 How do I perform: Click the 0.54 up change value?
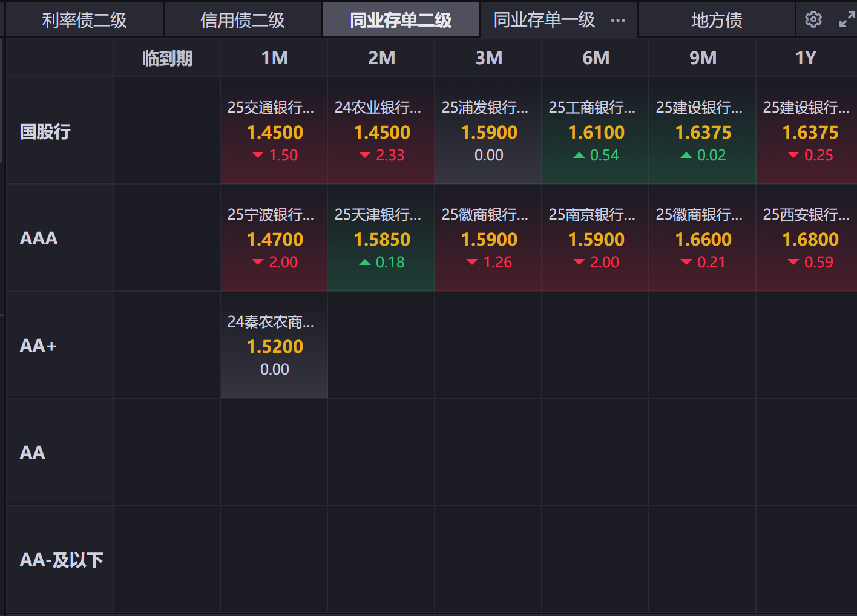[605, 156]
